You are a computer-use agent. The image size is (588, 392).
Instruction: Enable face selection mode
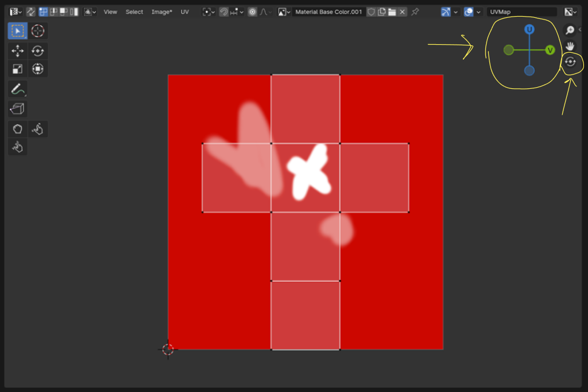coord(64,11)
